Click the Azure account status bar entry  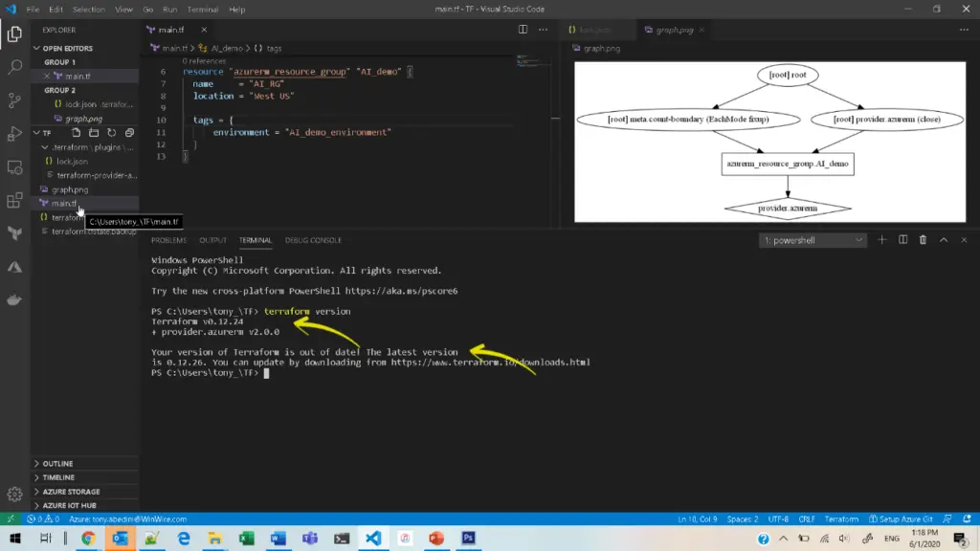[x=127, y=518]
